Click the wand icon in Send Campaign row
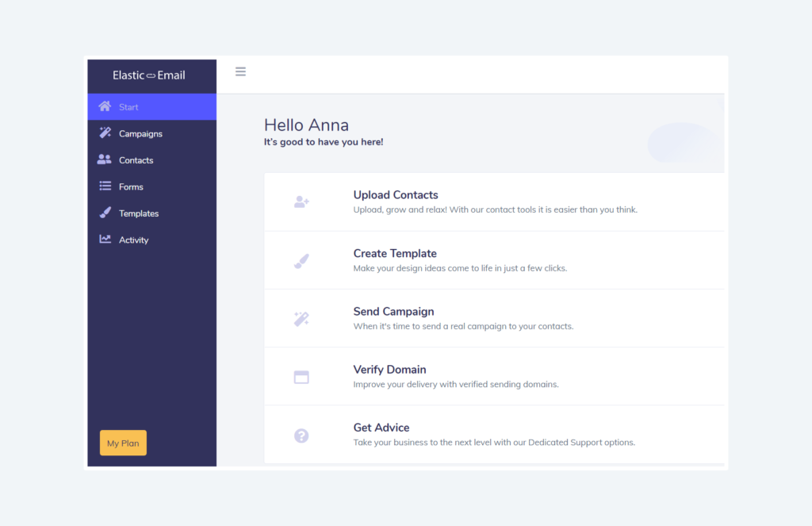Screen dimensions: 812x526 (301, 319)
